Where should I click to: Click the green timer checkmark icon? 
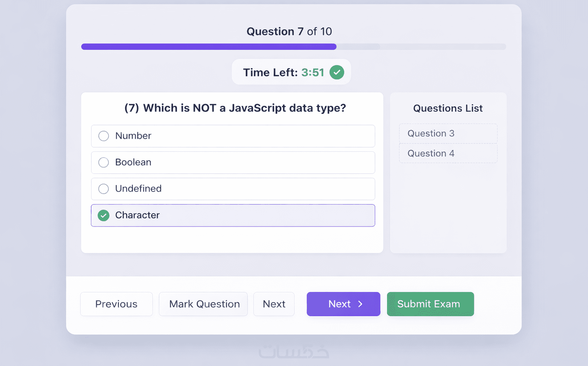pos(337,72)
